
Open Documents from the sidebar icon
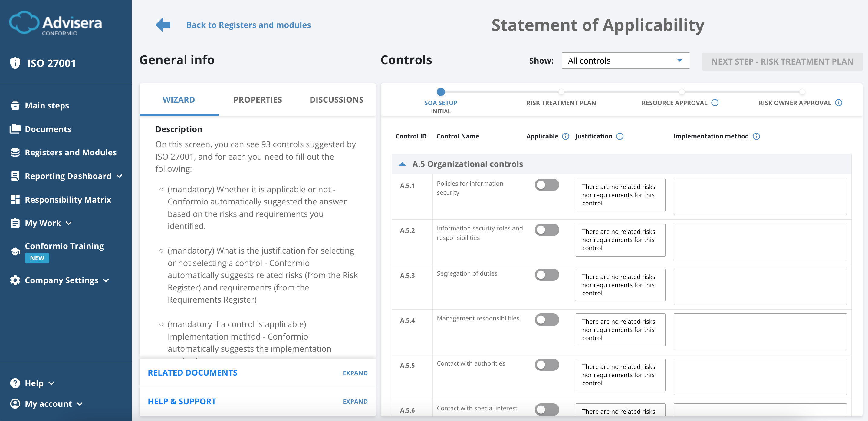point(15,128)
